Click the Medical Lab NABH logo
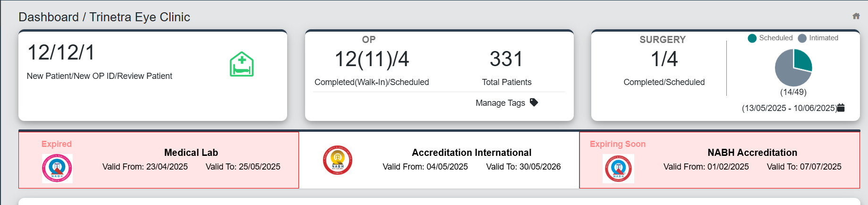 click(x=57, y=168)
